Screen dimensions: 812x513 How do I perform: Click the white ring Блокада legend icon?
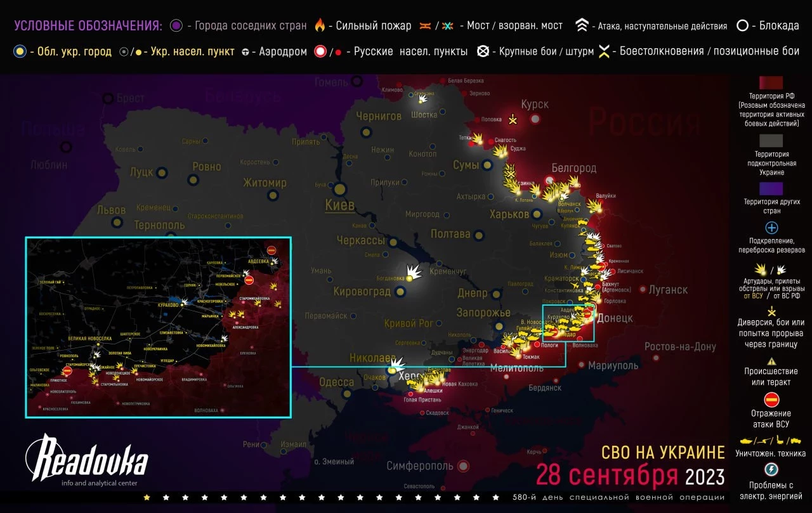742,26
